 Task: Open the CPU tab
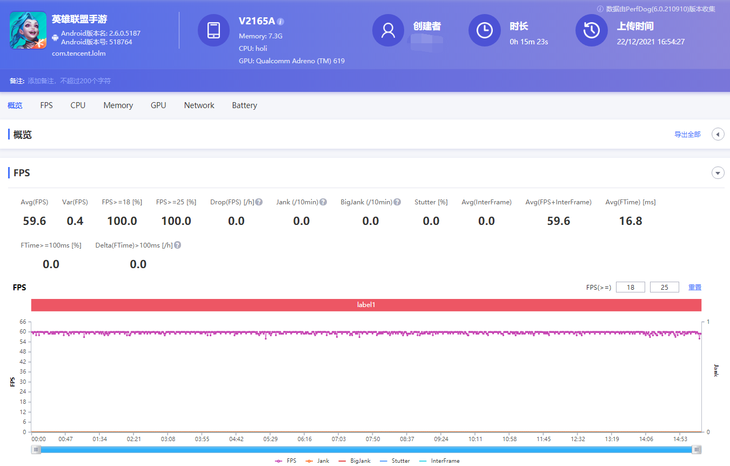pos(78,106)
